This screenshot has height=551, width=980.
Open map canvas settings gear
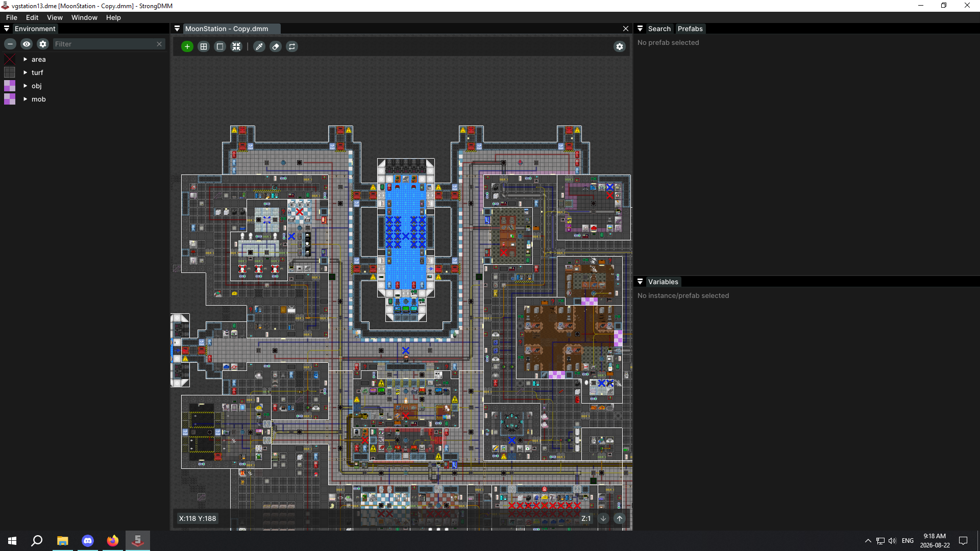coord(620,46)
